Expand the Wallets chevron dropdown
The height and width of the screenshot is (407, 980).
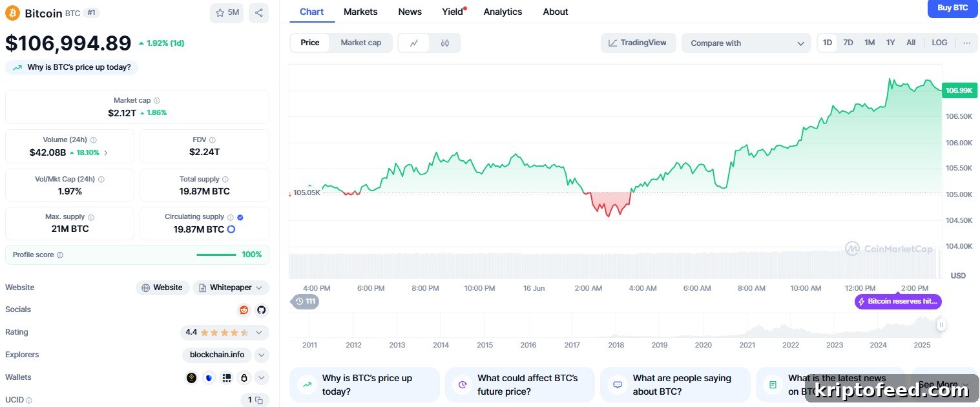(261, 378)
